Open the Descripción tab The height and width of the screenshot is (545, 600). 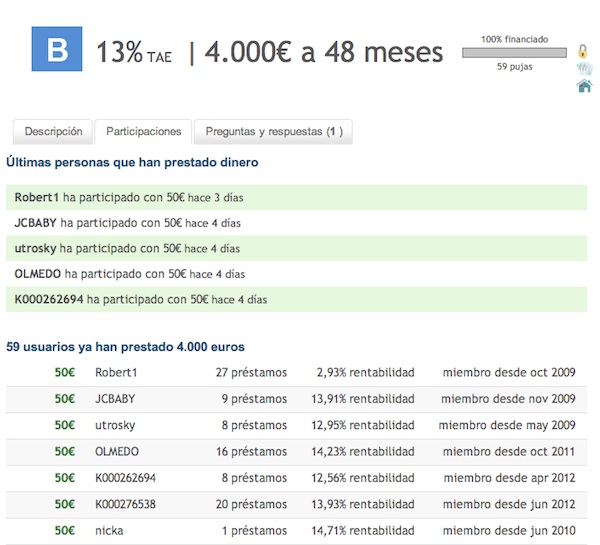click(x=53, y=131)
